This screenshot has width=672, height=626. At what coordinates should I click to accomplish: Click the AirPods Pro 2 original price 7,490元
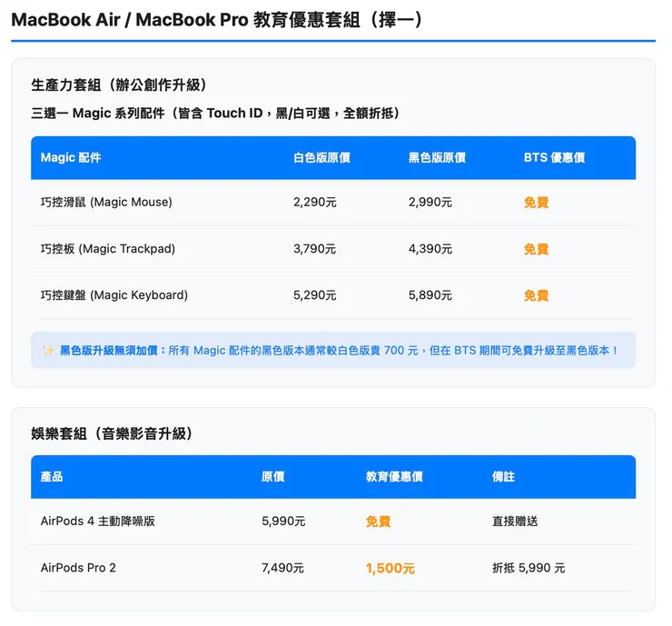[x=282, y=568]
